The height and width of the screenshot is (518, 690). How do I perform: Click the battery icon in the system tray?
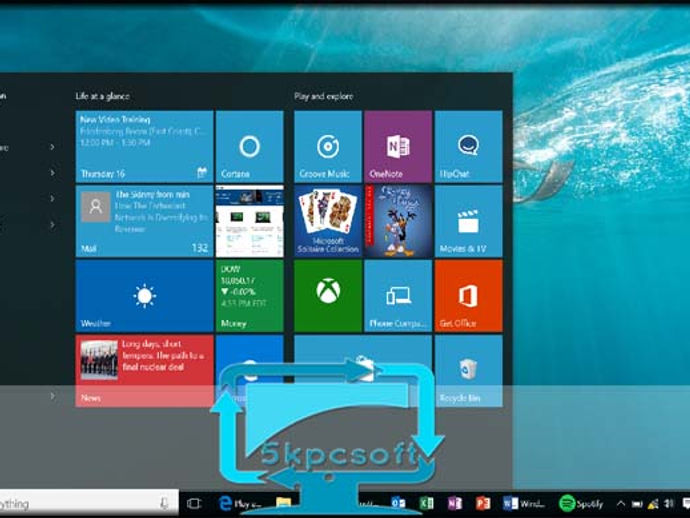coord(637,504)
